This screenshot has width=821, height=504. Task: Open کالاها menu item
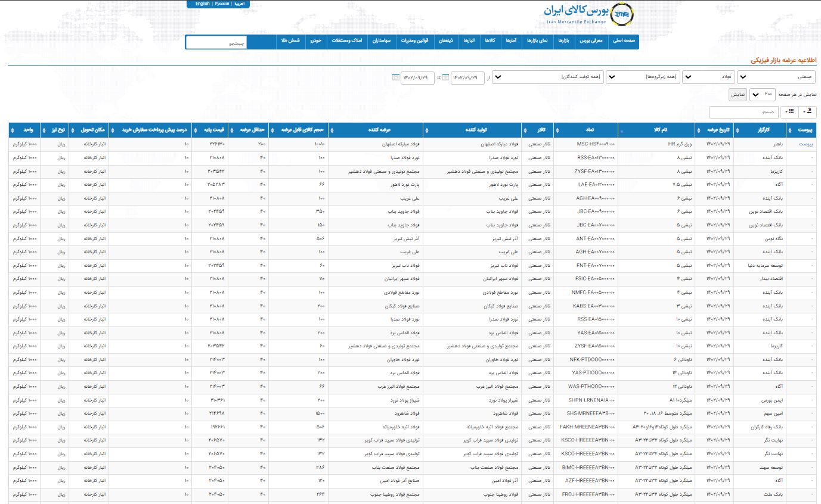(490, 41)
